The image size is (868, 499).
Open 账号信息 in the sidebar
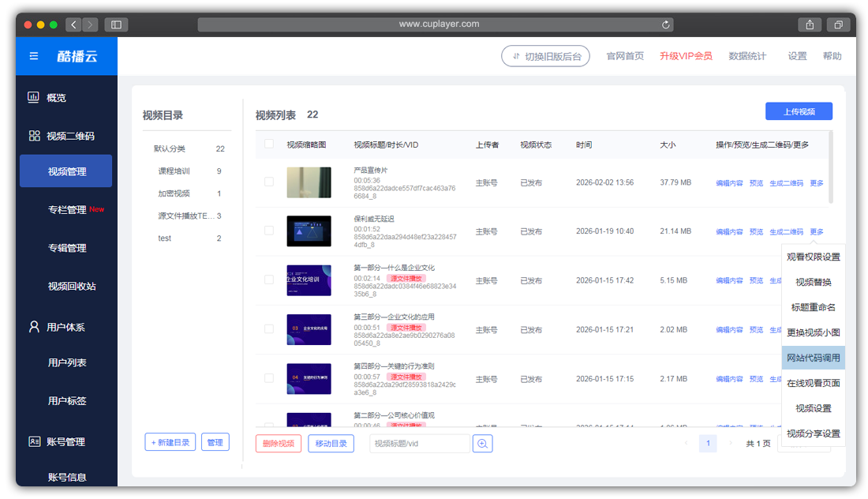(x=66, y=477)
